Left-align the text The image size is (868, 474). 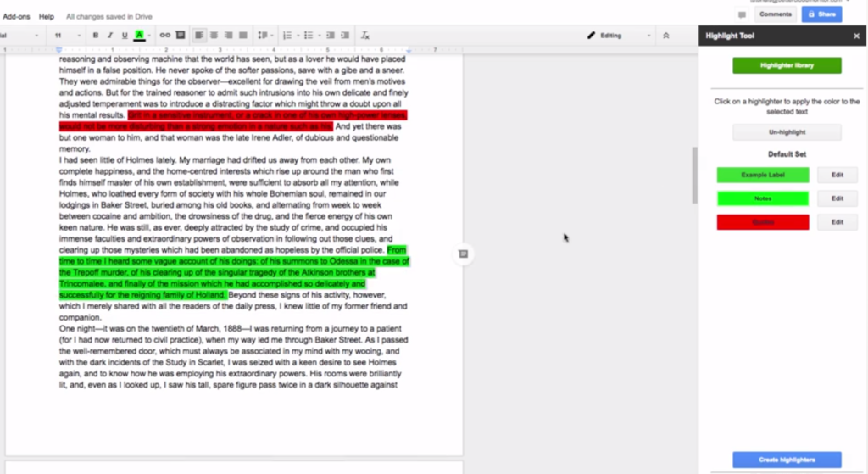tap(198, 36)
